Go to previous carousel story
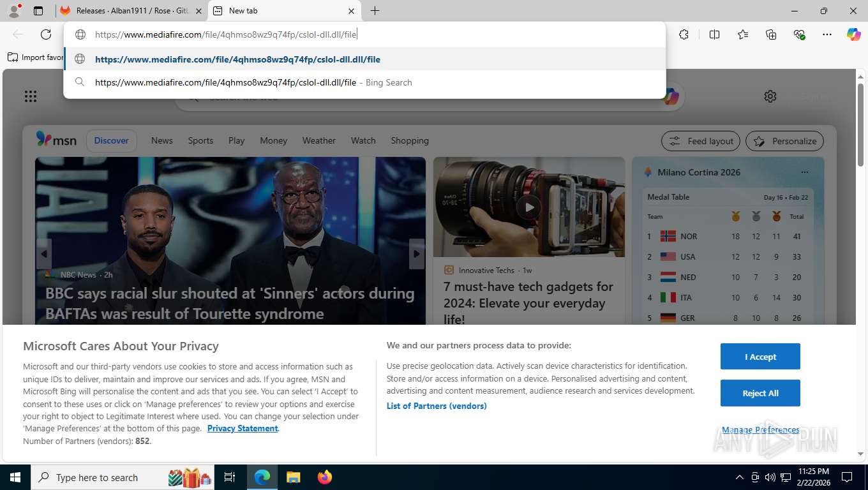The image size is (868, 490). pos(43,254)
